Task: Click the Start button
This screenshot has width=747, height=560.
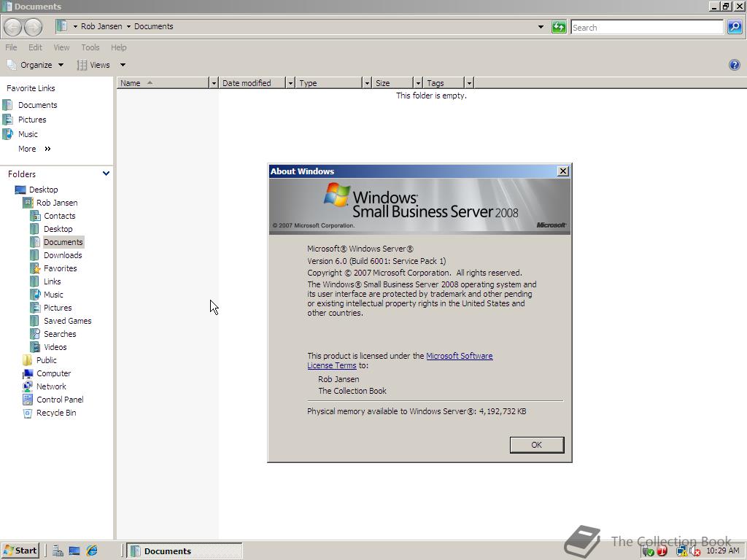Action: click(x=20, y=551)
